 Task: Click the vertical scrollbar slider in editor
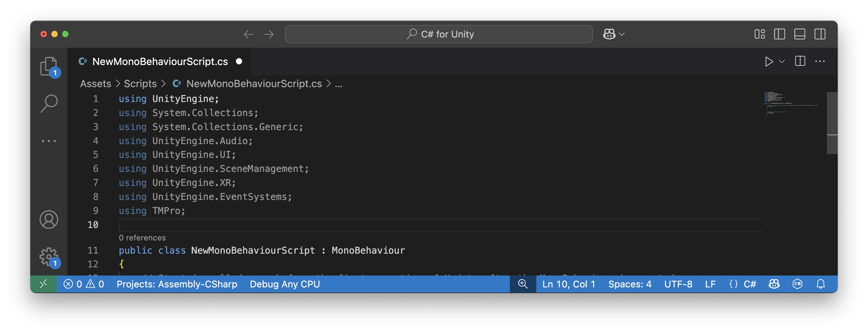(832, 123)
